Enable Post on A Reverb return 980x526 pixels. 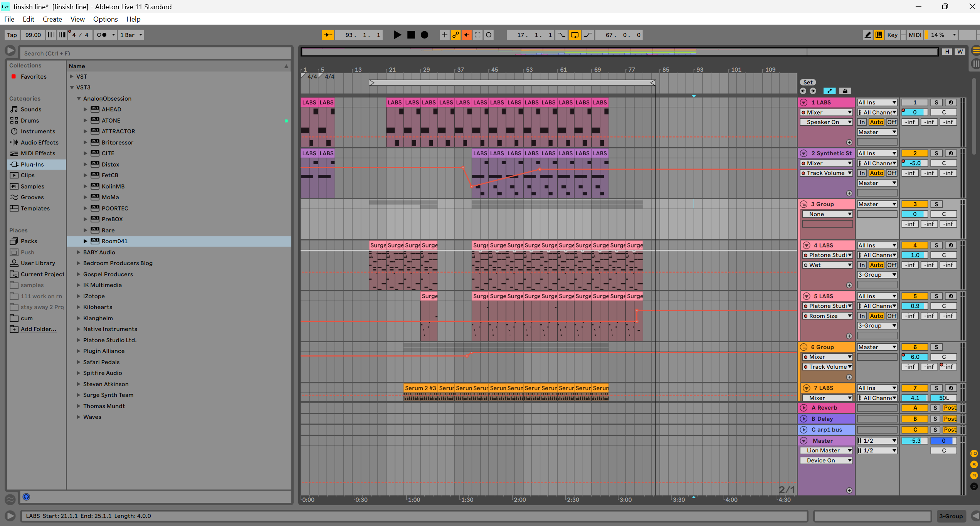pyautogui.click(x=950, y=408)
